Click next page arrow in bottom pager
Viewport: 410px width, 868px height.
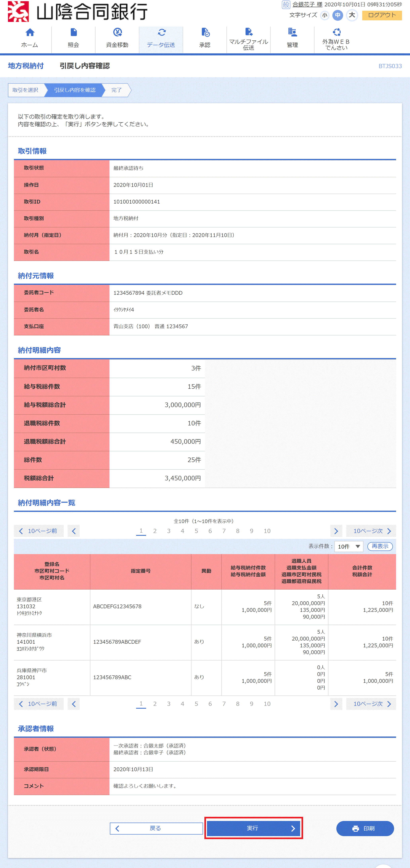point(336,704)
